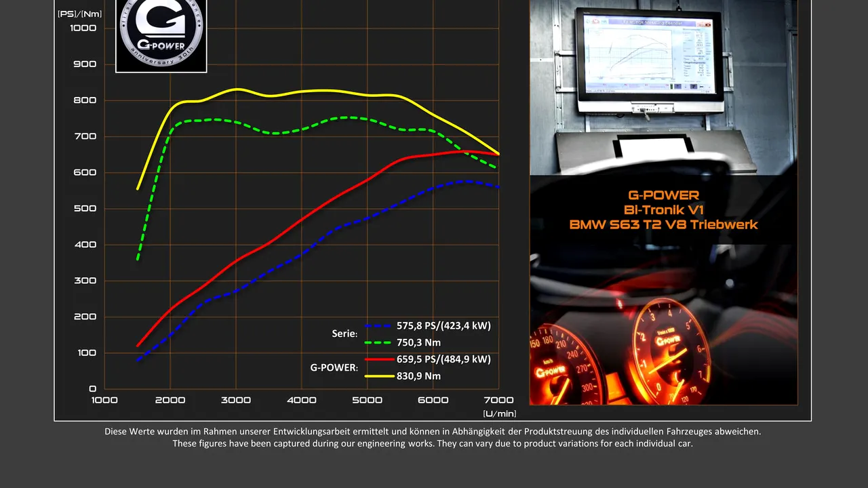Click the G-POWER anniversary logo badge
Image resolution: width=868 pixels, height=488 pixels.
(161, 36)
